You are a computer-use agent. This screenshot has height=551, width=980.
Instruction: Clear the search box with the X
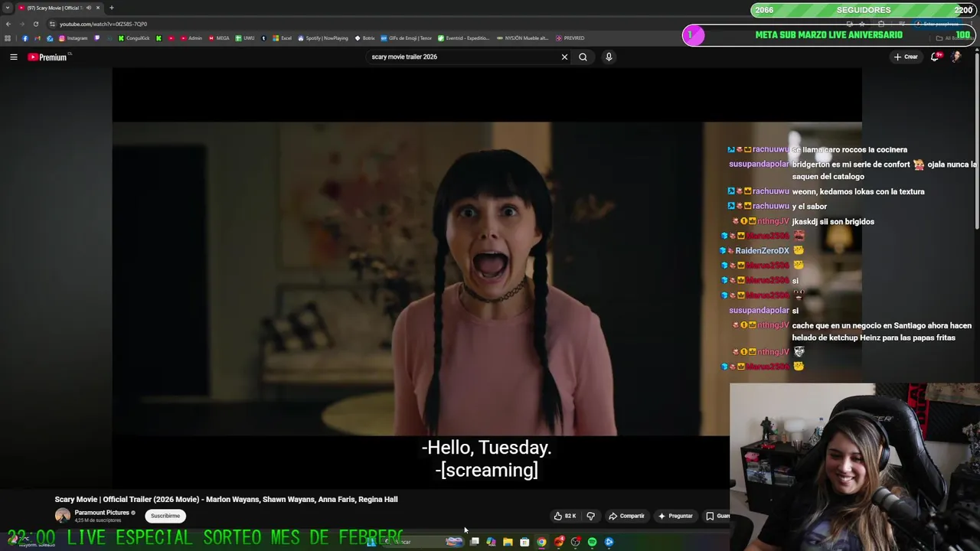tap(564, 57)
